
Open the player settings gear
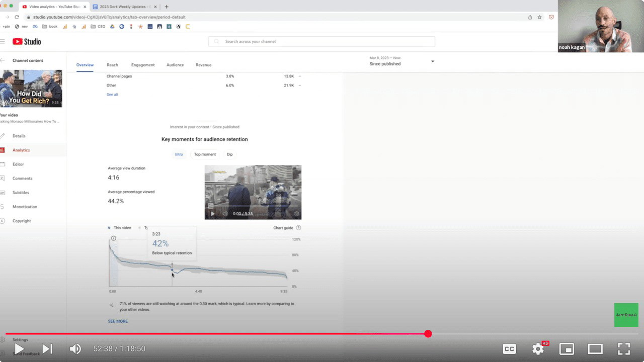538,348
